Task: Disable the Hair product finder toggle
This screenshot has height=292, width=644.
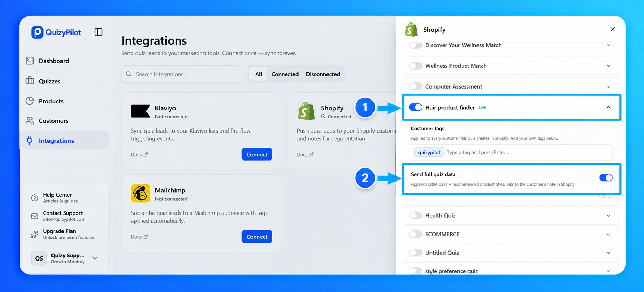Action: [x=416, y=107]
